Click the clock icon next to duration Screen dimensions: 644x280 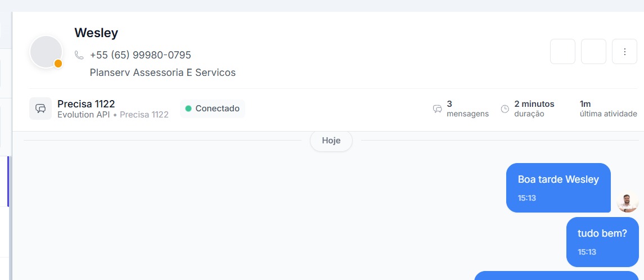(x=505, y=109)
